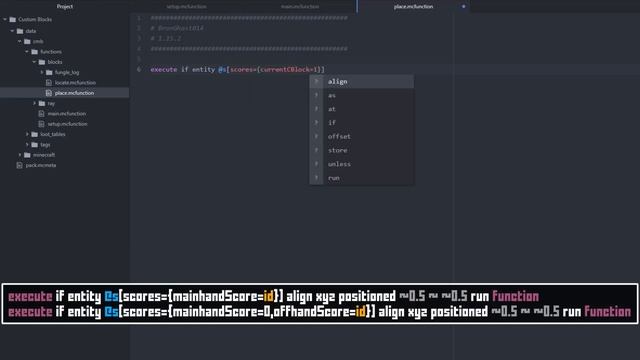
Task: Open pack.mcmeta from the tree
Action: (41, 165)
